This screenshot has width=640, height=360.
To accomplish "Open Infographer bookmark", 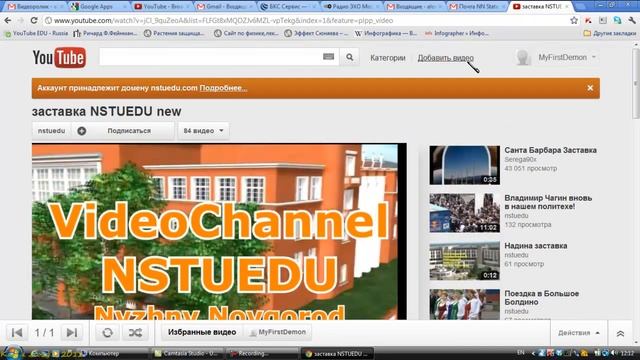I will pyautogui.click(x=457, y=33).
